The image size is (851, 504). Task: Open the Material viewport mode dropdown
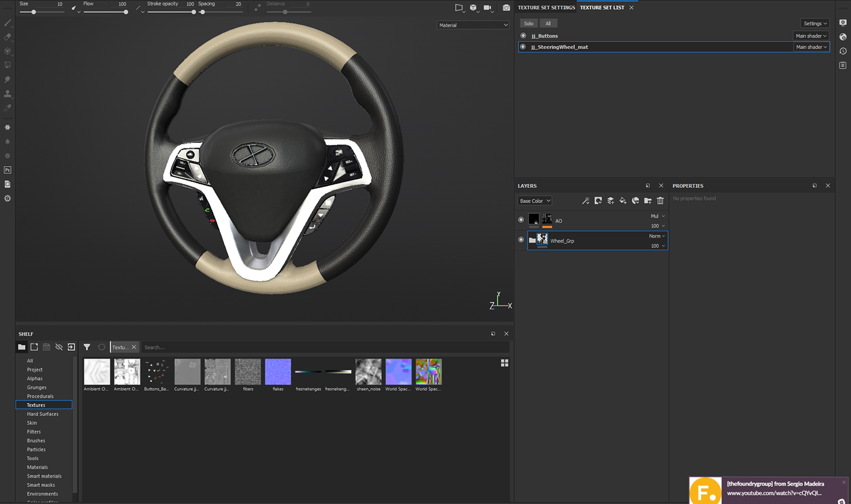[x=473, y=25]
